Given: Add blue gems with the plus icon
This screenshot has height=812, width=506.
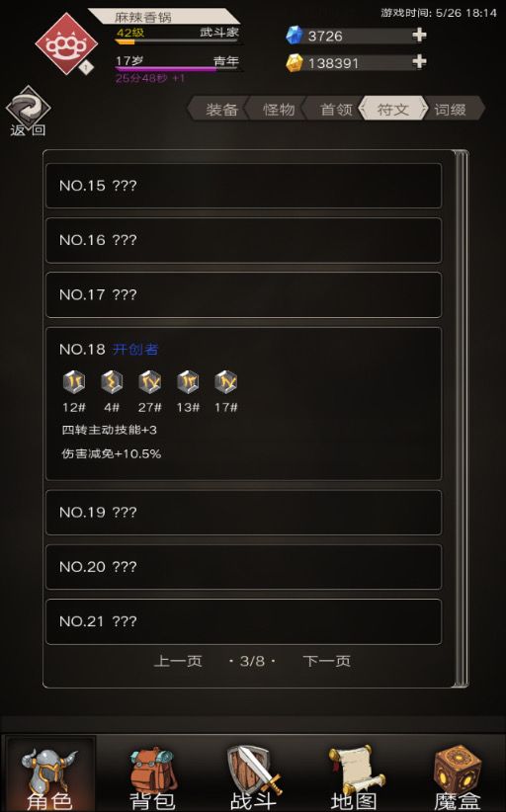Looking at the screenshot, I should [x=419, y=36].
